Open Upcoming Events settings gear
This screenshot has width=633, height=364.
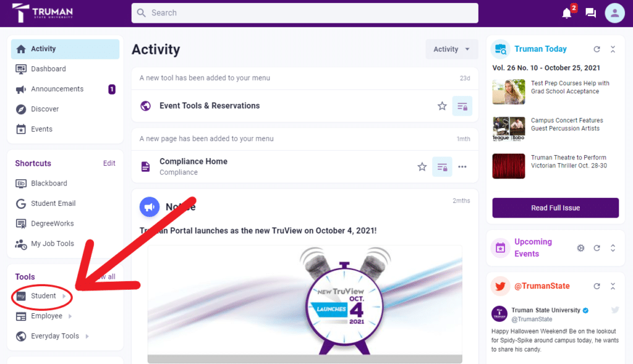pos(580,248)
